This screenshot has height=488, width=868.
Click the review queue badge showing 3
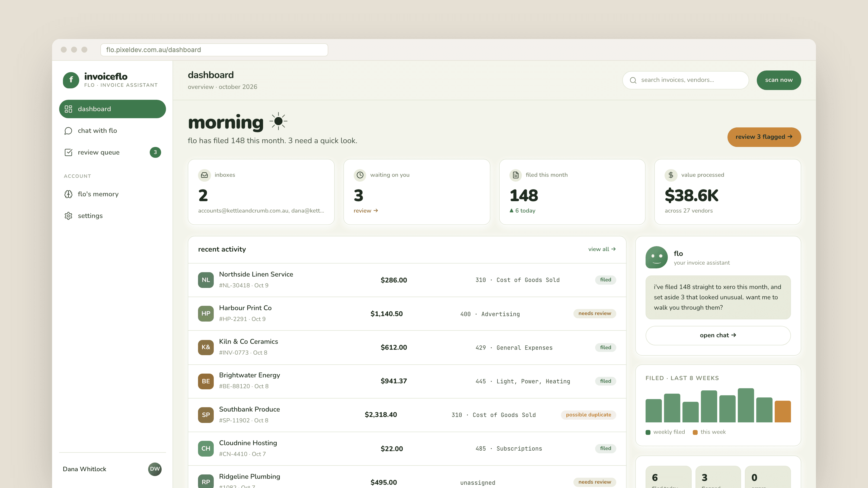coord(155,152)
